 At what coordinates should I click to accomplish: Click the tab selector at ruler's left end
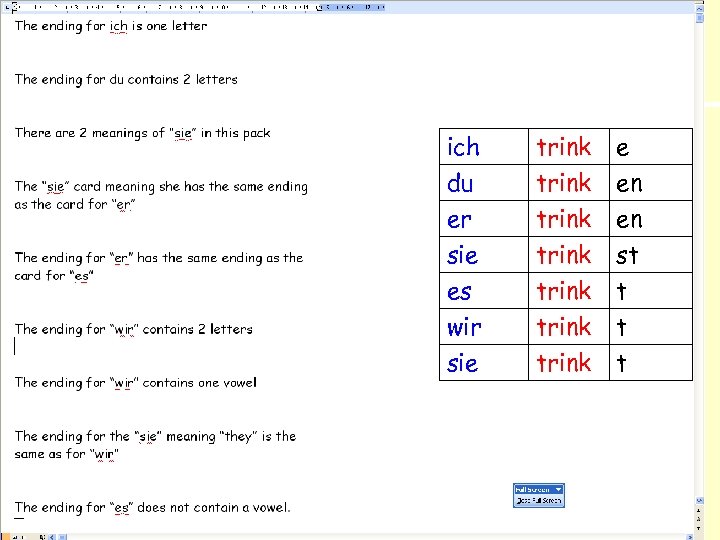7,7
